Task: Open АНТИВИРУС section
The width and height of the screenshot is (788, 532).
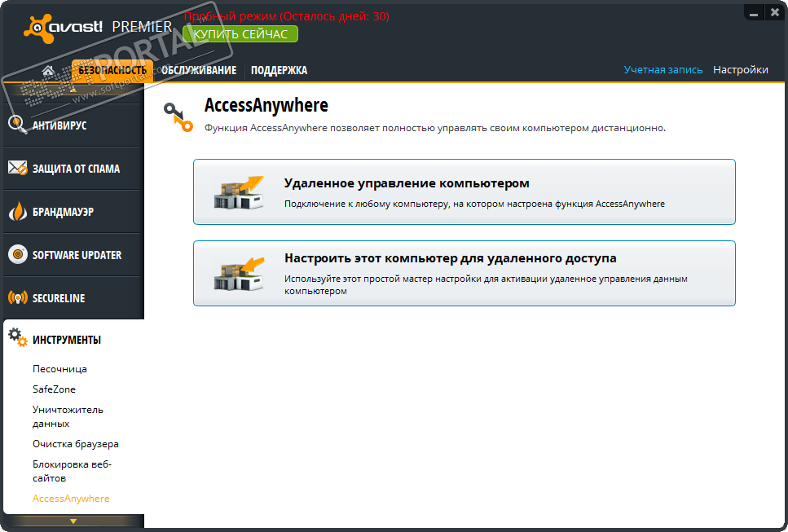Action: click(73, 125)
